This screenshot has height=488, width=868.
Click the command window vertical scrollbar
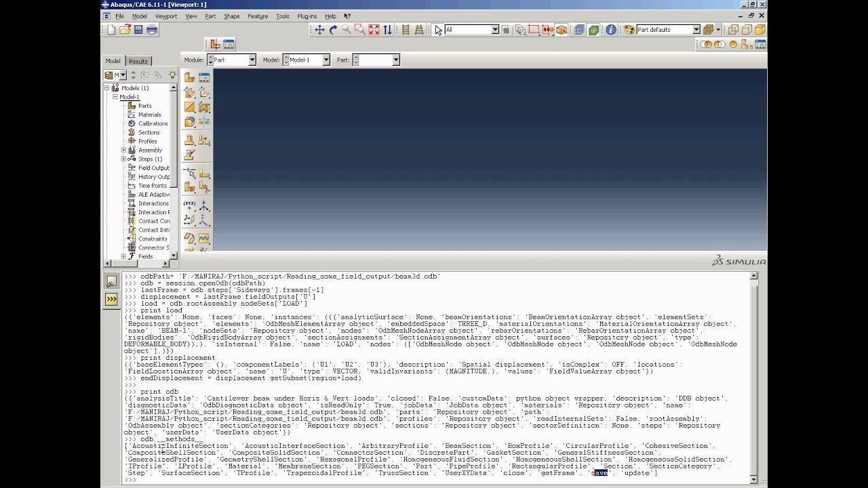[x=754, y=378]
